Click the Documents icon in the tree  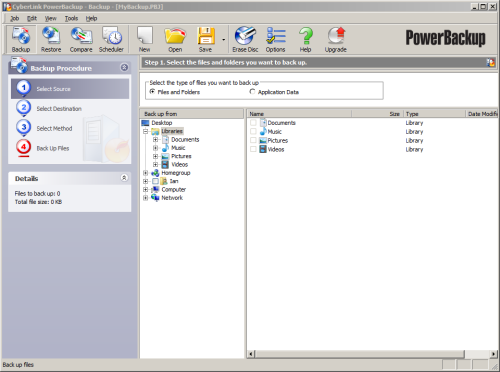[165, 140]
